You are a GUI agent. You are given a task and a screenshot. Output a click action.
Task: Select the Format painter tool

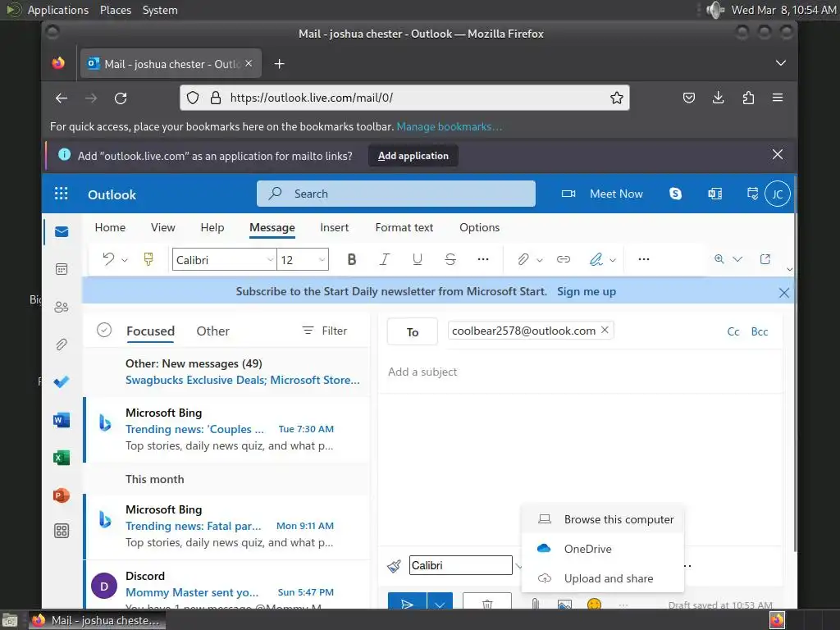(148, 259)
